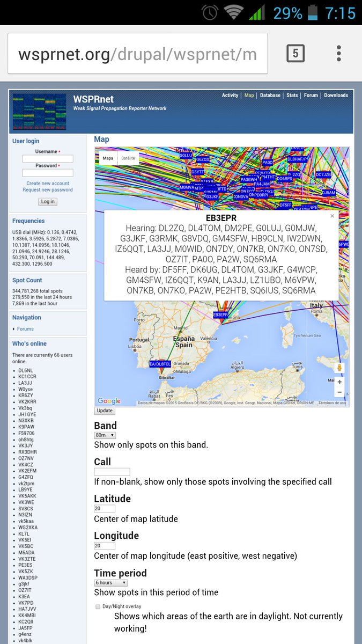Close the EB3EPR info popup

332,216
